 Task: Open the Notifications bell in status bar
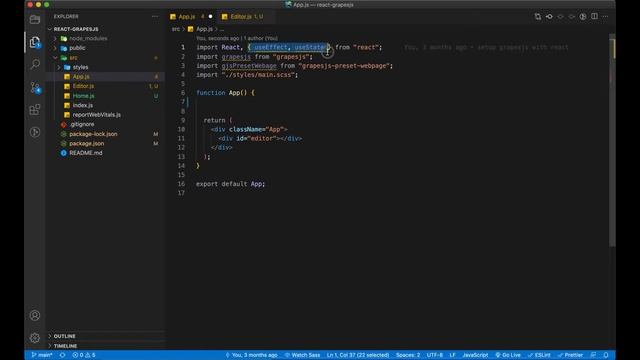pyautogui.click(x=606, y=355)
